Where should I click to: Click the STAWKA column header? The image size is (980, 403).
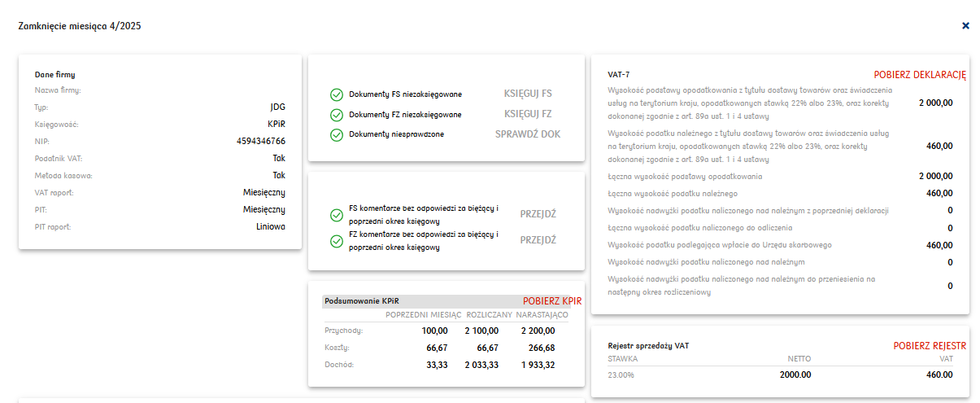point(623,358)
